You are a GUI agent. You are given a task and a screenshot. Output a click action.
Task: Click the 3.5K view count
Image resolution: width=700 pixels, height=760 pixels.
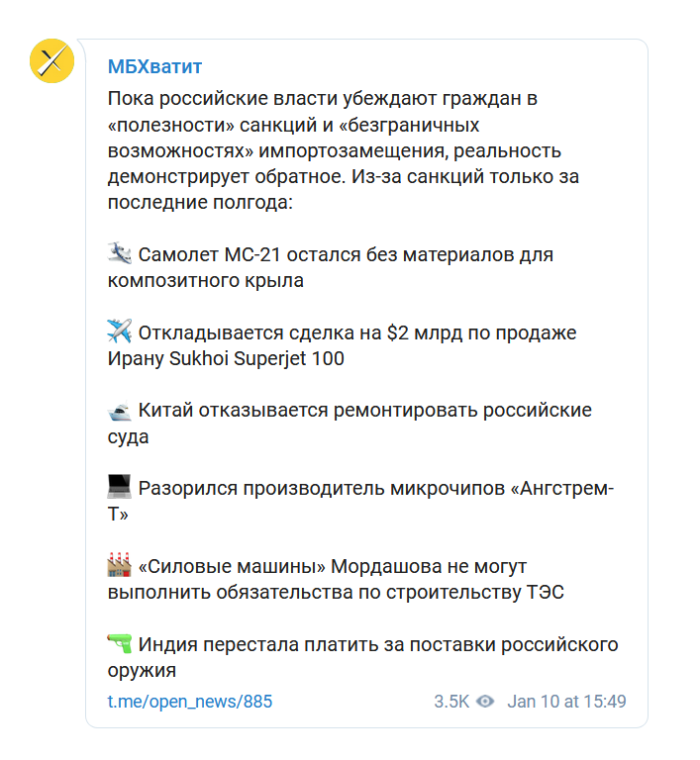tap(451, 702)
